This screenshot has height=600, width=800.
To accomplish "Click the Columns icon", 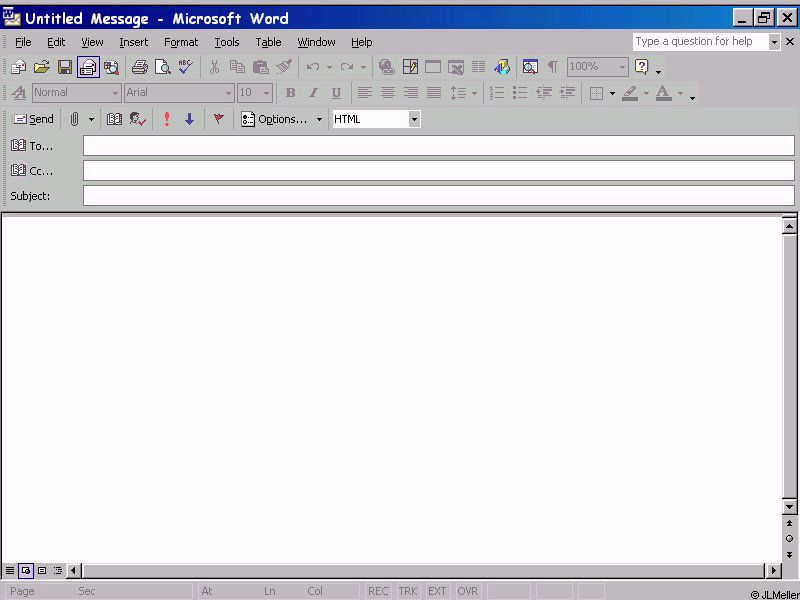I will click(479, 67).
